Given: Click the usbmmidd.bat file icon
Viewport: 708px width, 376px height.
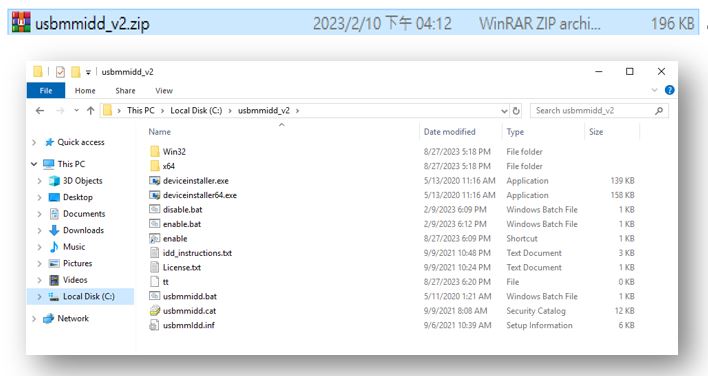Looking at the screenshot, I should pyautogui.click(x=155, y=296).
